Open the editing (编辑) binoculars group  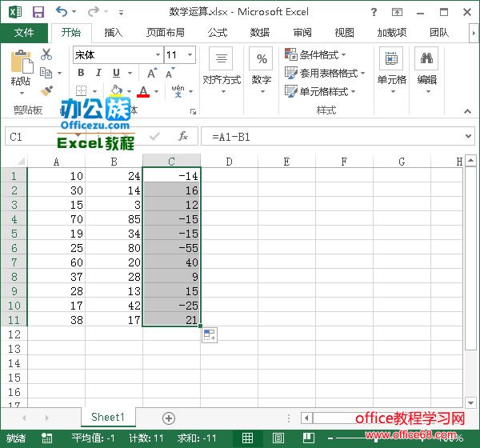(427, 70)
